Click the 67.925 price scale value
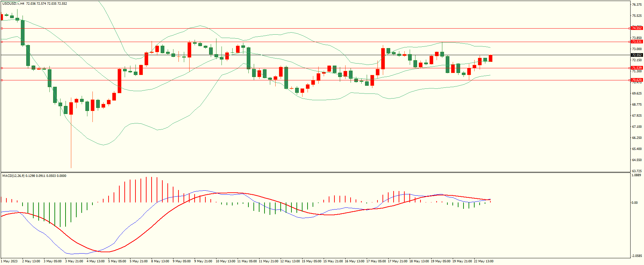 click(x=637, y=116)
